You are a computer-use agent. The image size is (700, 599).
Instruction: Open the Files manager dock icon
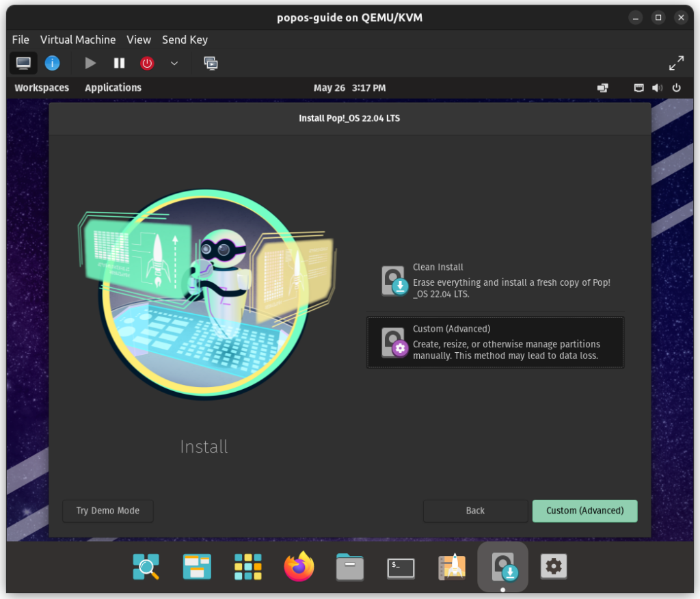click(349, 566)
